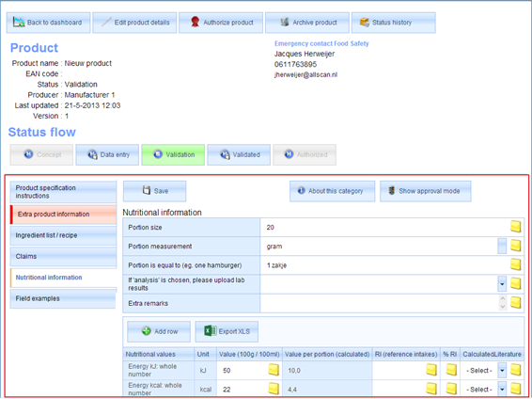Click yellow note icon for Portion size
Image resolution: width=532 pixels, height=399 pixels.
pyautogui.click(x=516, y=227)
